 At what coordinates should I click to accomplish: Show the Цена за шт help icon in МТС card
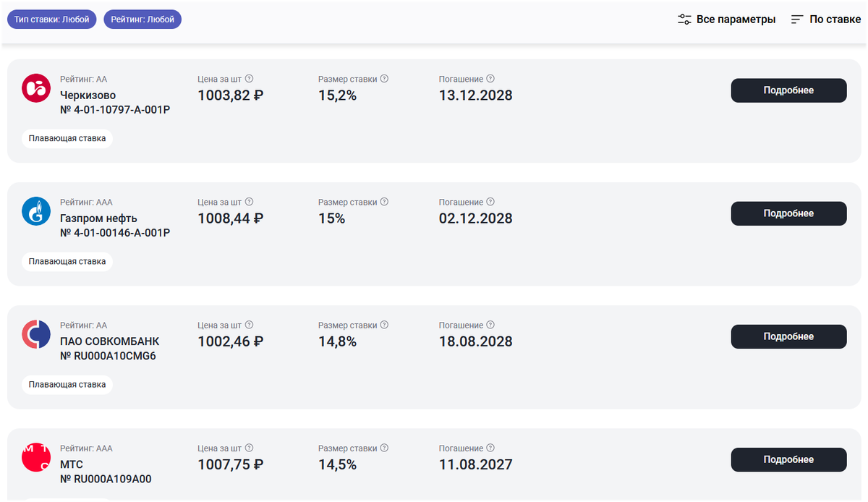(x=250, y=448)
